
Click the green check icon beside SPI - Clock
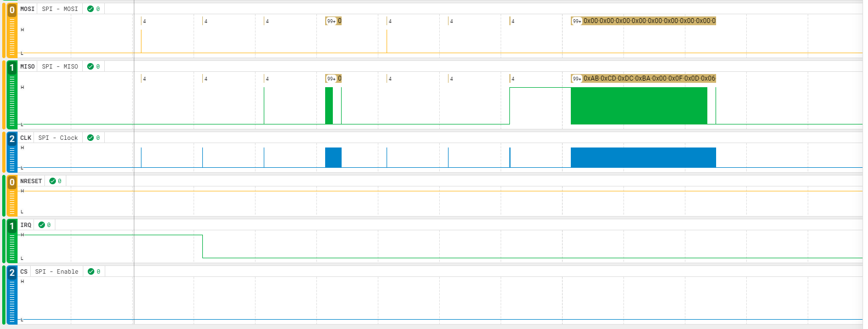(90, 138)
